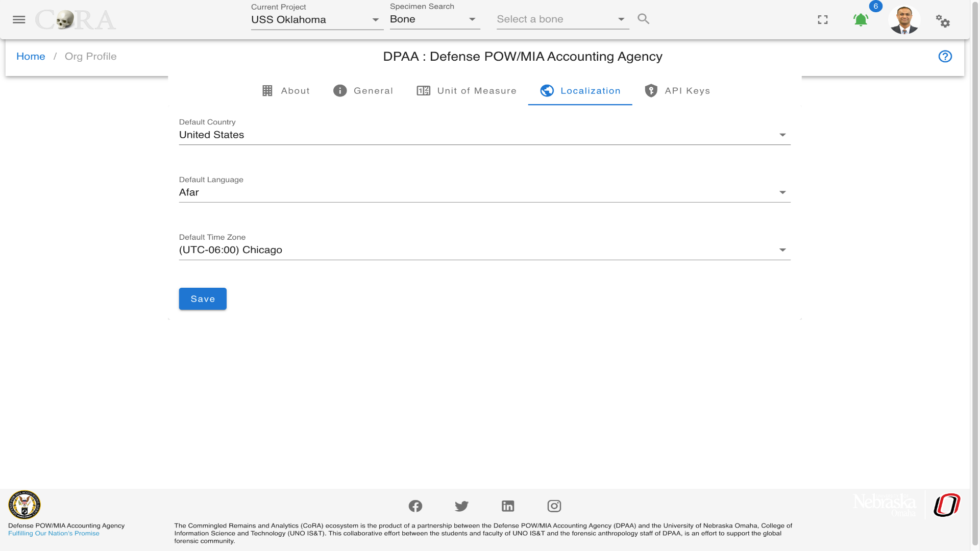Open notifications bell

[861, 20]
